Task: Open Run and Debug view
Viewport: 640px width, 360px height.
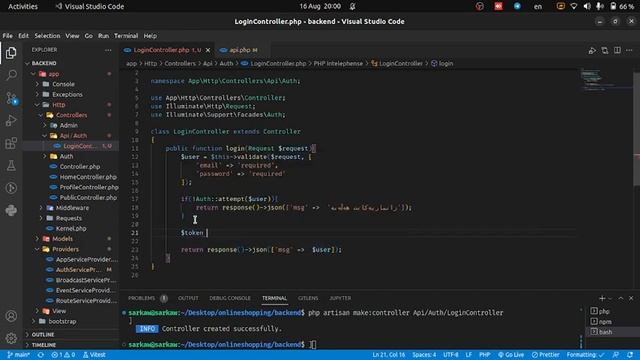Action: point(11,120)
